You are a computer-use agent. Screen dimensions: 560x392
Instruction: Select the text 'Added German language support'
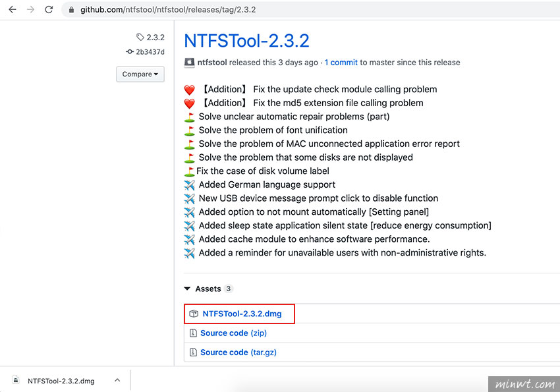267,184
